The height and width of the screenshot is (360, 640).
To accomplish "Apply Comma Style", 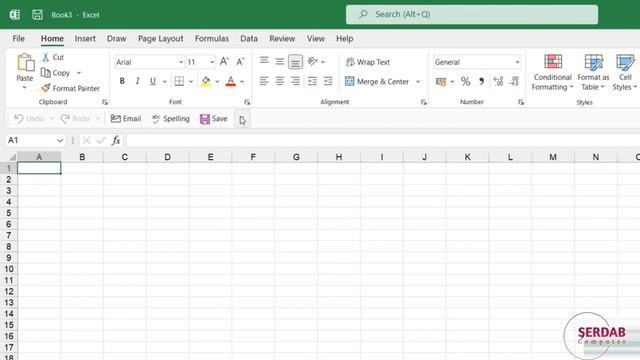I will pos(482,82).
